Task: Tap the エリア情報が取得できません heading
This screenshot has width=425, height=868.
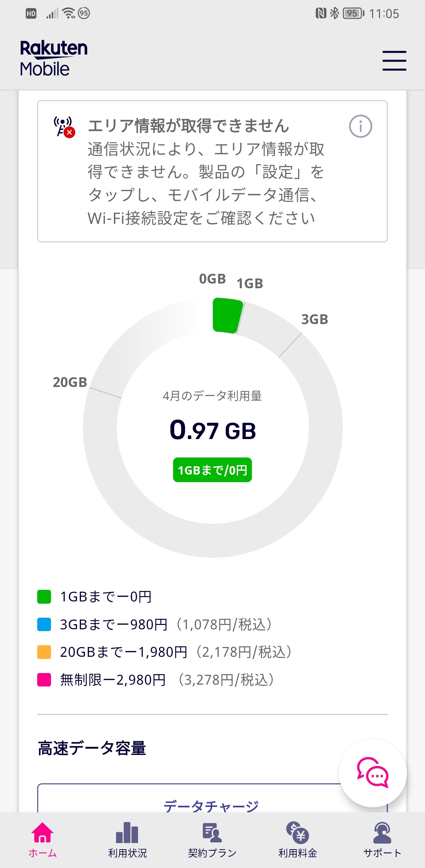Action: [x=188, y=126]
